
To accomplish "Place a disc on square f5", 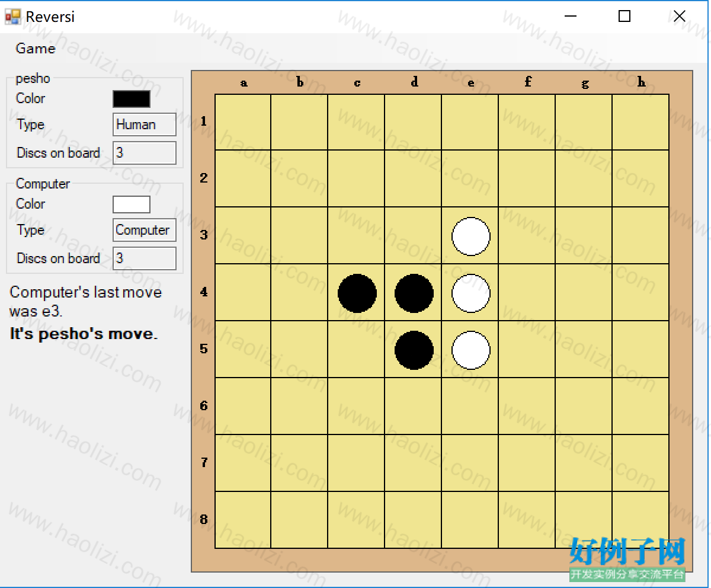I will [x=527, y=350].
